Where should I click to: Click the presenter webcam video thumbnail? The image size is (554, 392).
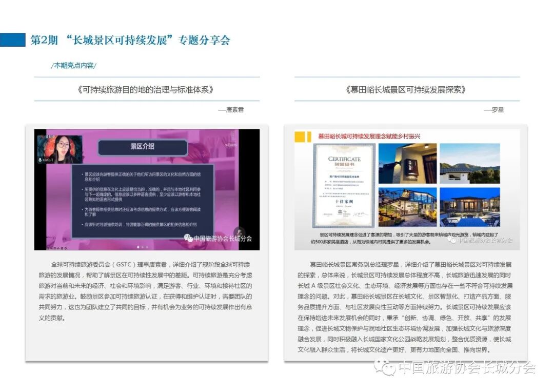(60, 149)
